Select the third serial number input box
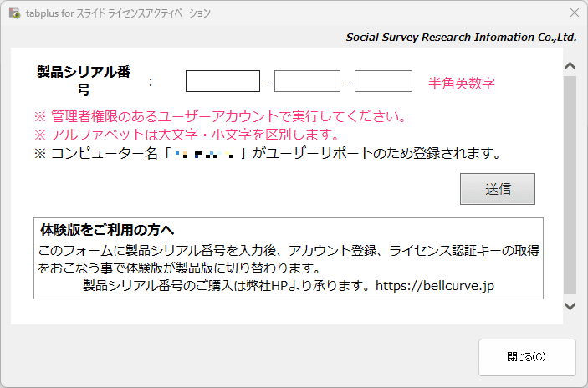The image size is (588, 388). (383, 81)
